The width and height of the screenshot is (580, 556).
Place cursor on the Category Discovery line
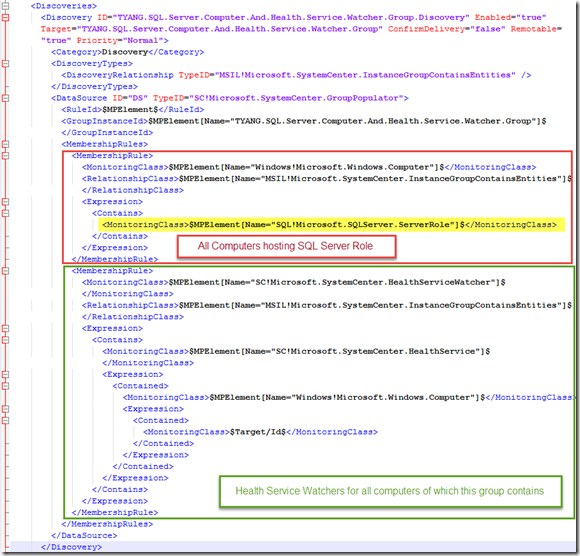point(128,52)
